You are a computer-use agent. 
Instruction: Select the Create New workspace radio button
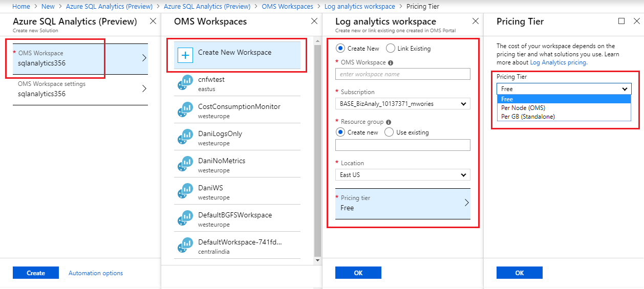click(340, 48)
